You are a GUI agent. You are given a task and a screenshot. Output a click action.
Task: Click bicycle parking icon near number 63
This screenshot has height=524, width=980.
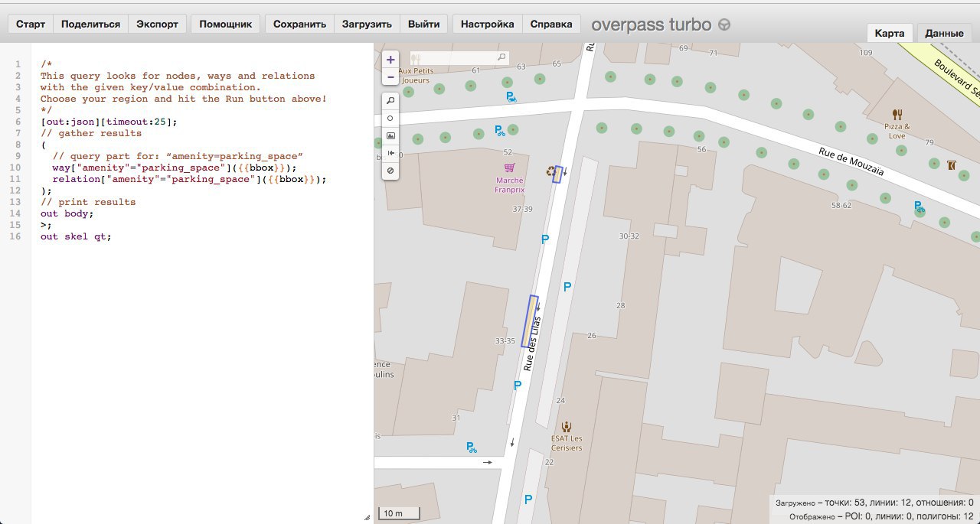click(x=511, y=96)
